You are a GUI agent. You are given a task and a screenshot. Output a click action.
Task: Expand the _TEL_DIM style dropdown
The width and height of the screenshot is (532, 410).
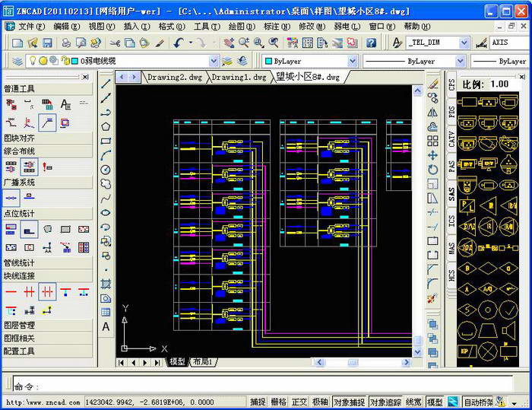pos(464,43)
